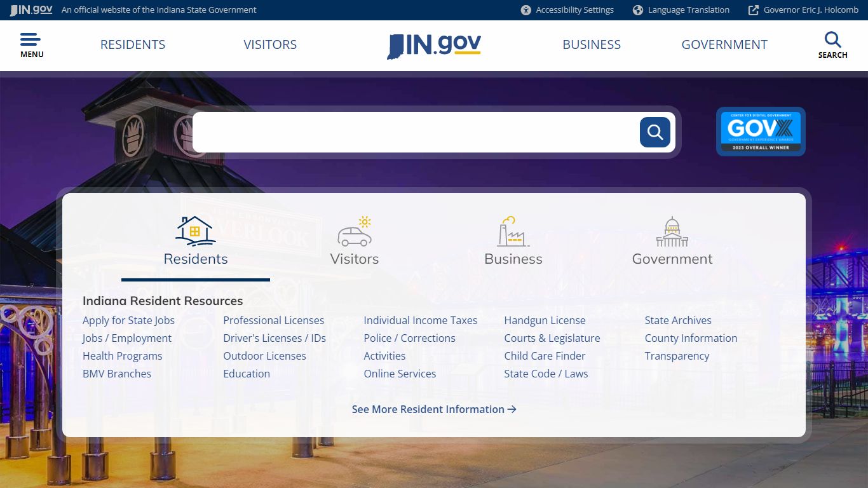Select the Visitors car icon tab
The width and height of the screenshot is (868, 488).
355,241
